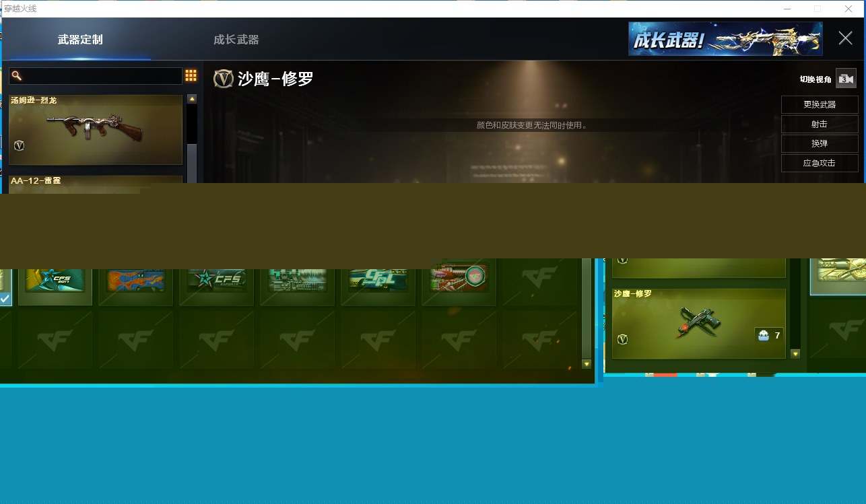Image resolution: width=866 pixels, height=504 pixels.
Task: Click the V emblem beside the 沙鹰-修罗 title
Action: 223,79
